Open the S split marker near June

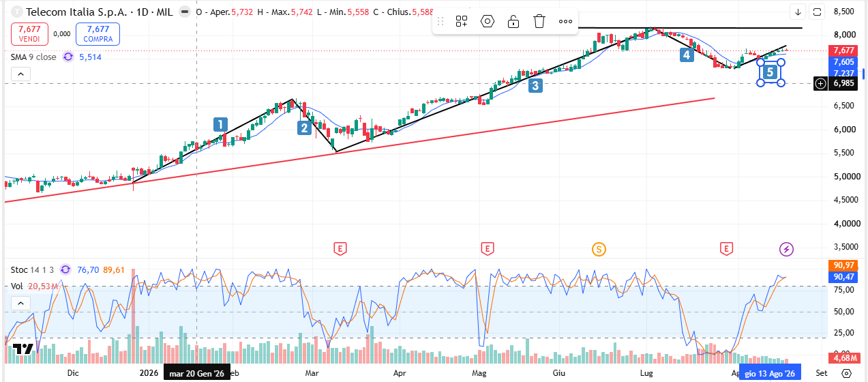[x=599, y=249]
